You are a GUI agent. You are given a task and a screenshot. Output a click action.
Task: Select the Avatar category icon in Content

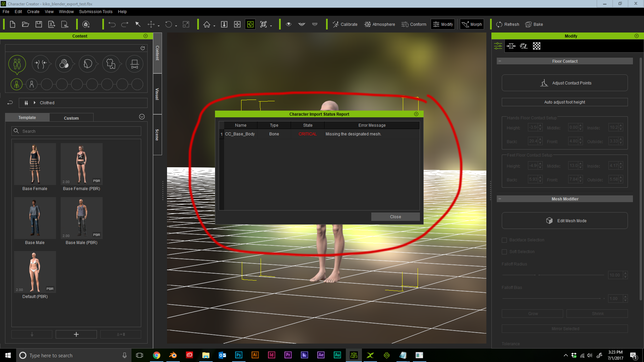(x=17, y=64)
